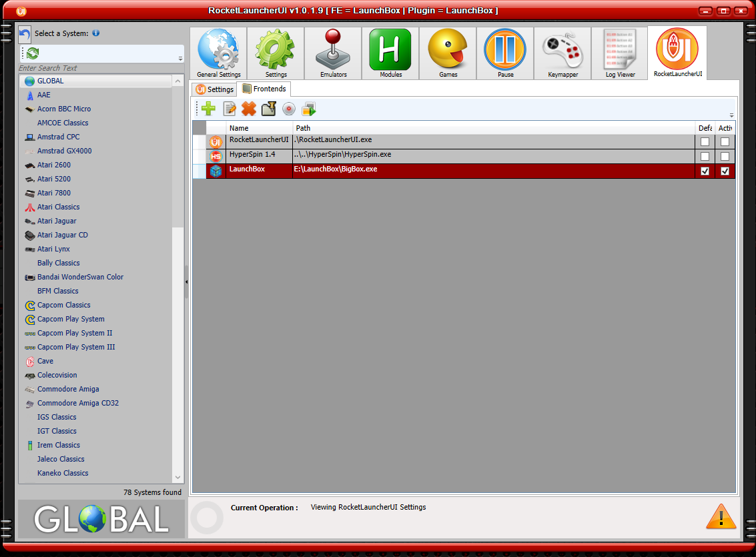Open the Modules section

390,53
